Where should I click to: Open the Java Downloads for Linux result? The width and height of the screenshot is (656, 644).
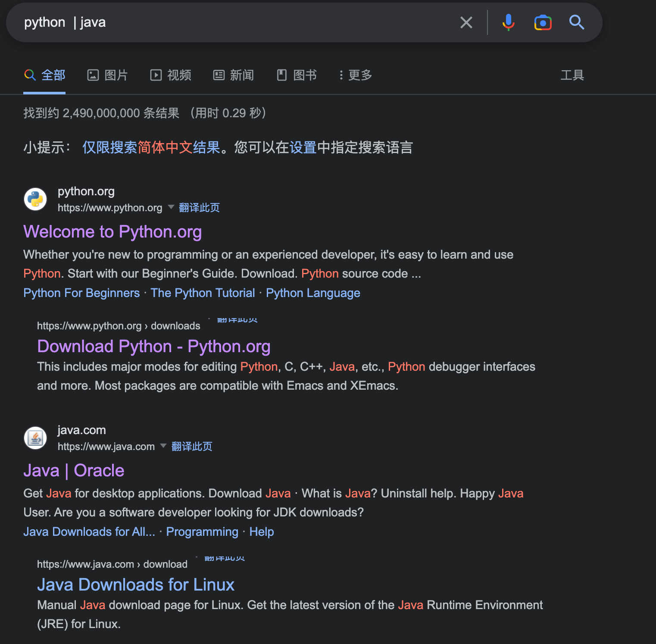pyautogui.click(x=136, y=585)
